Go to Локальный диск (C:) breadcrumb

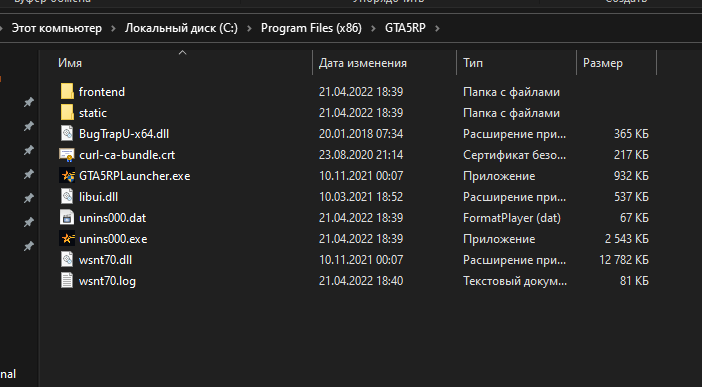point(181,28)
